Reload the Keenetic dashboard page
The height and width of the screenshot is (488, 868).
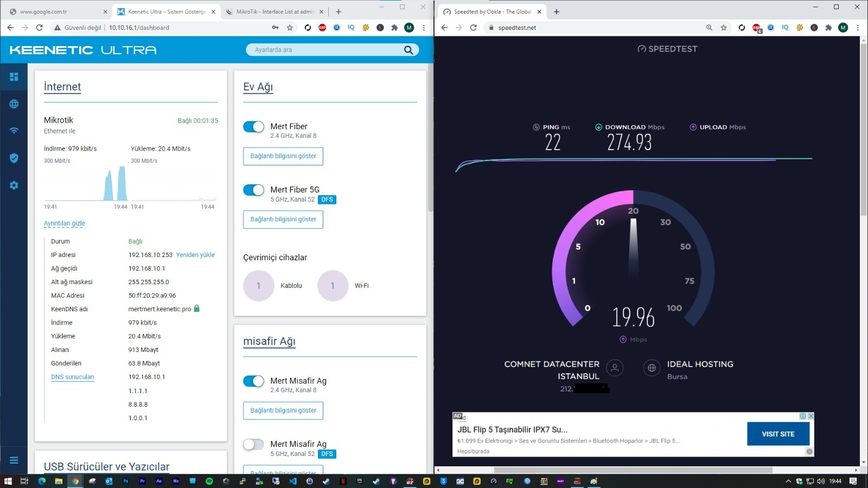tap(39, 28)
